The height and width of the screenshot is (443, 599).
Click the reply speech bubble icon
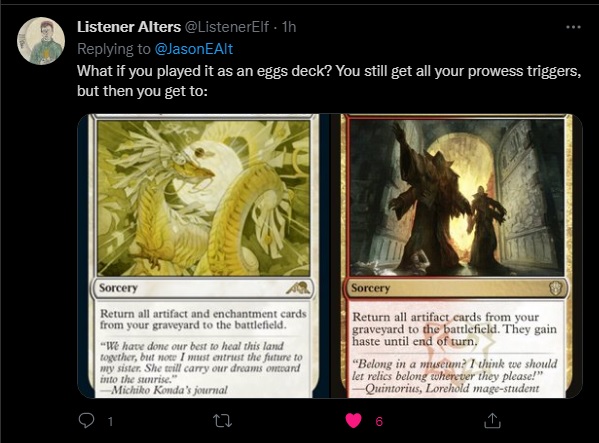tap(86, 420)
